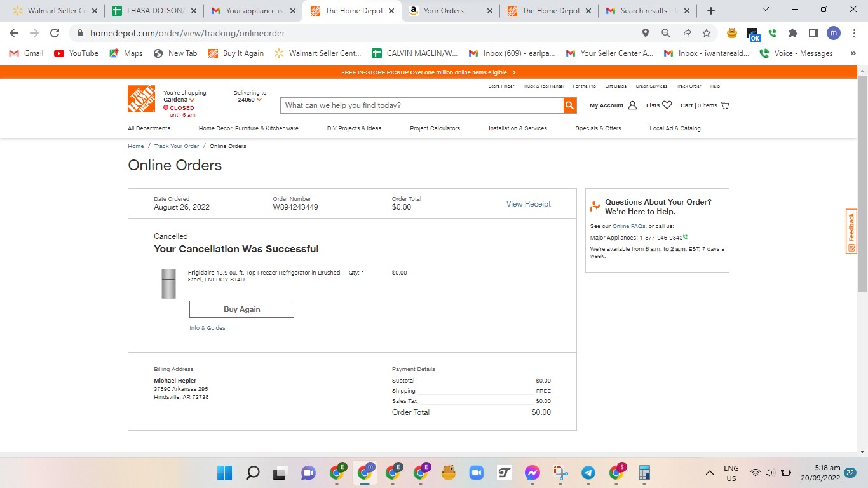Open the My Account person icon
The image size is (868, 488).
point(632,105)
